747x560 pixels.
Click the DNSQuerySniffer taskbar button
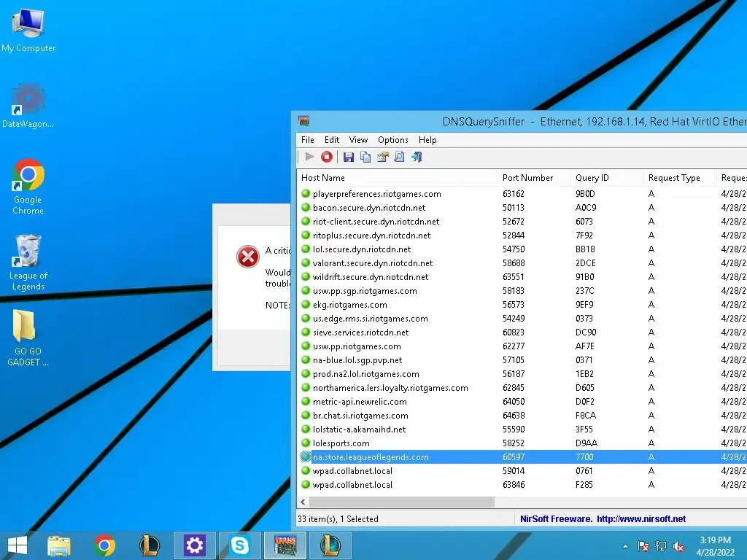pyautogui.click(x=285, y=545)
